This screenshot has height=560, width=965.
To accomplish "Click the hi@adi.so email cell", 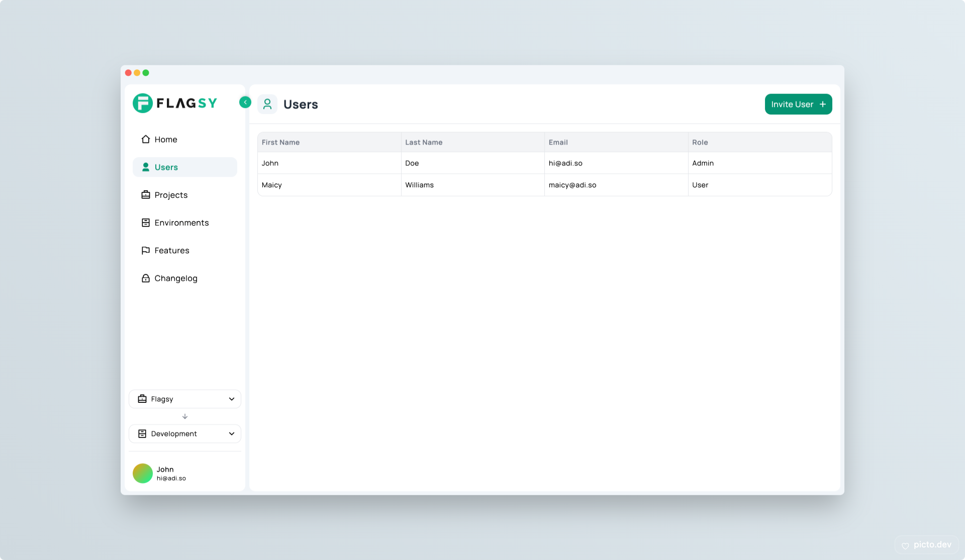I will [x=565, y=163].
